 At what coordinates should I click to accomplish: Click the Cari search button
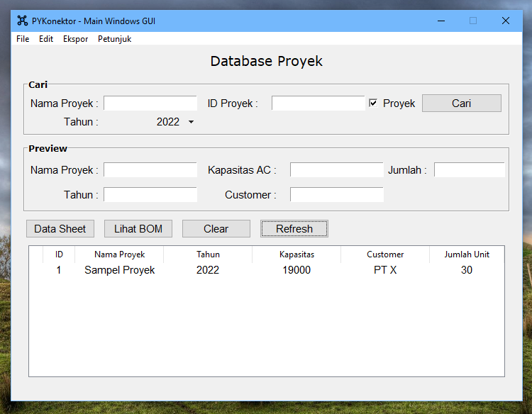tap(462, 103)
